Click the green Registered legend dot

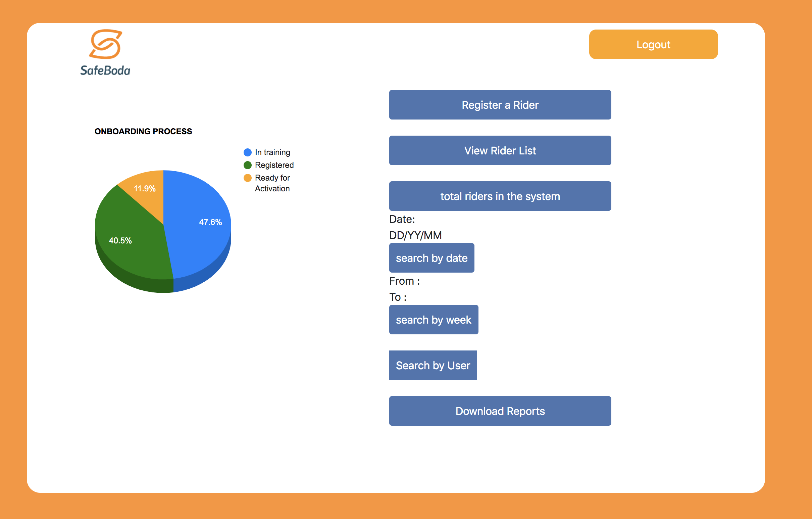[x=248, y=165]
